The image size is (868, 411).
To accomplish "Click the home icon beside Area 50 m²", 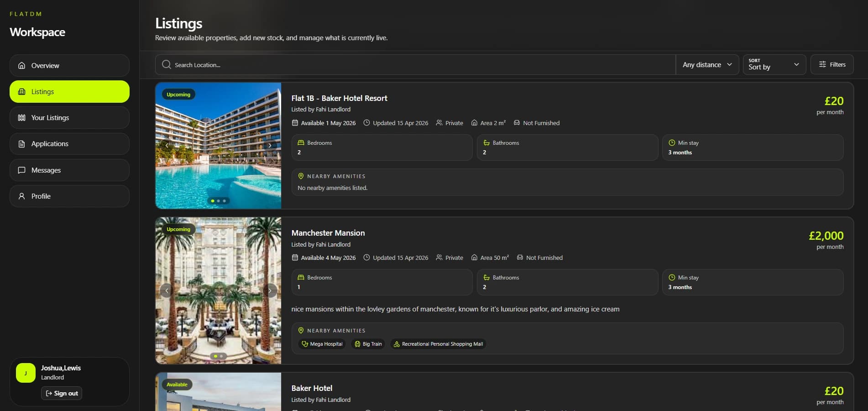I will point(474,258).
